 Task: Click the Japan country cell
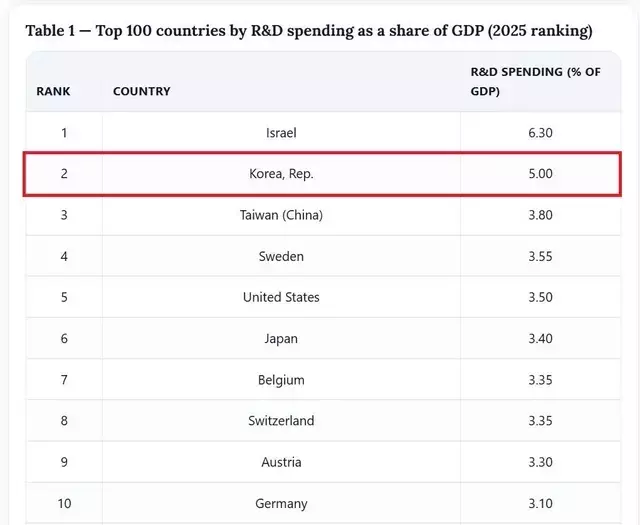(x=281, y=338)
